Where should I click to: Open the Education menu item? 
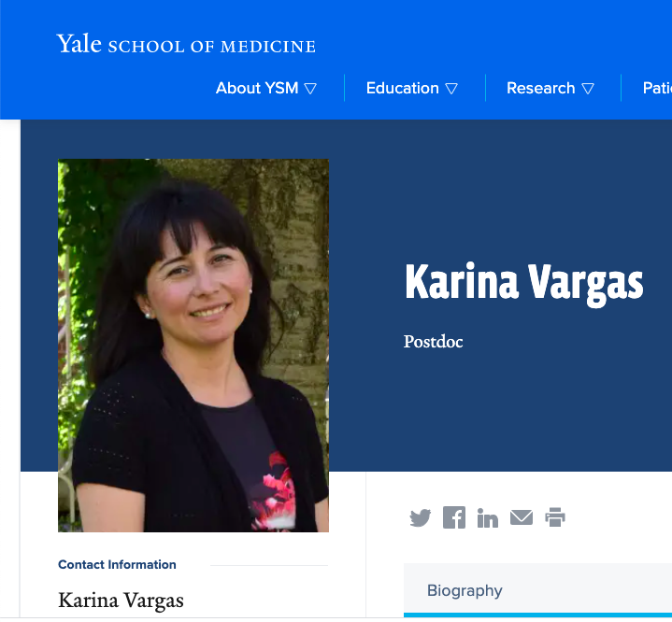(412, 88)
